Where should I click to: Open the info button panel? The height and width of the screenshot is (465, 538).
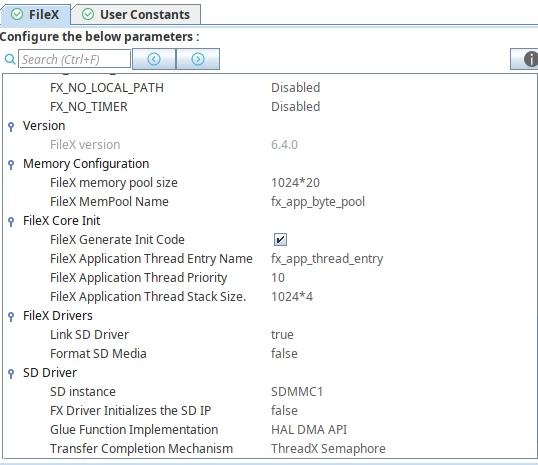[525, 59]
